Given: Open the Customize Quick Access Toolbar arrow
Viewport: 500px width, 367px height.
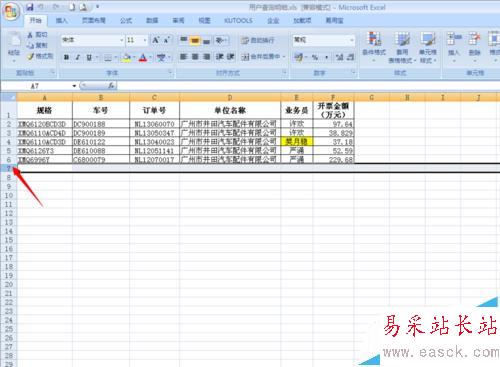Looking at the screenshot, I should pos(98,6).
